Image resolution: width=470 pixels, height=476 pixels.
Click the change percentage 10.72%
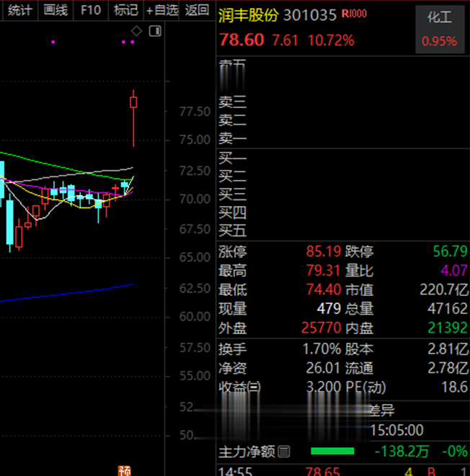click(x=331, y=40)
